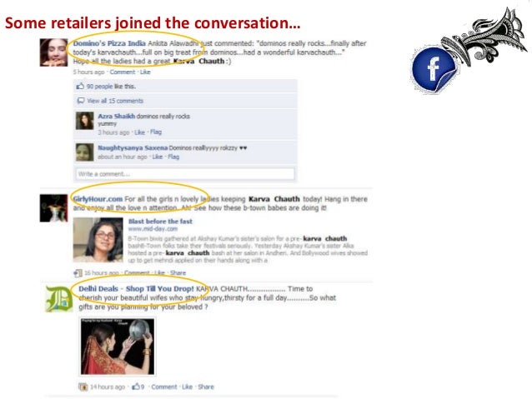Open Delhi Deals - Shop Till You Drop page
The height and width of the screenshot is (399, 532).
pos(136,289)
